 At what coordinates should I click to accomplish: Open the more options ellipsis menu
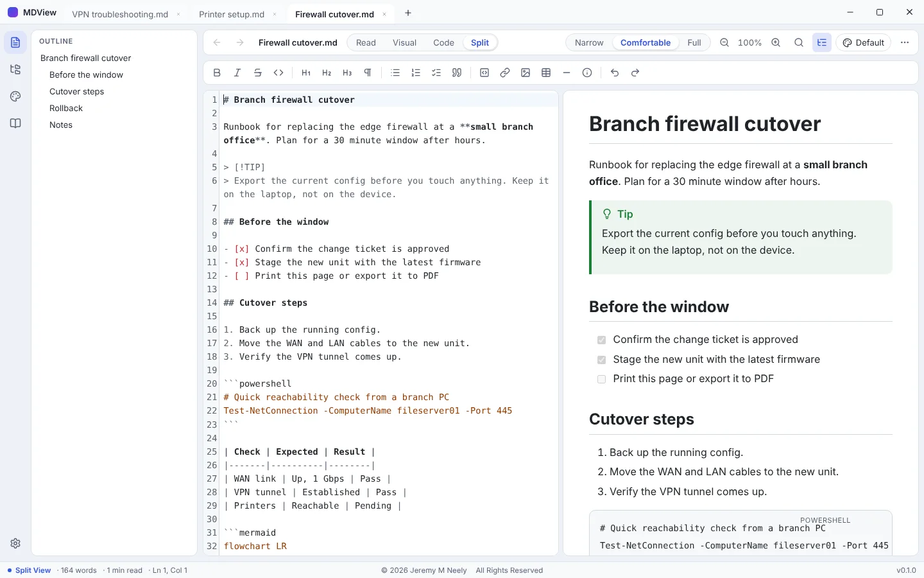pyautogui.click(x=905, y=42)
